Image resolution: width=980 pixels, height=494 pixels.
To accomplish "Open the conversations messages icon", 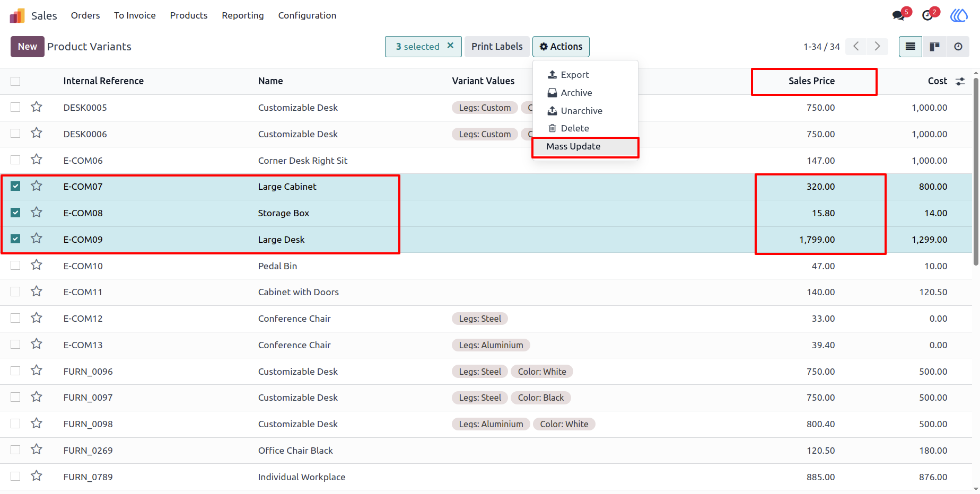I will click(x=899, y=15).
